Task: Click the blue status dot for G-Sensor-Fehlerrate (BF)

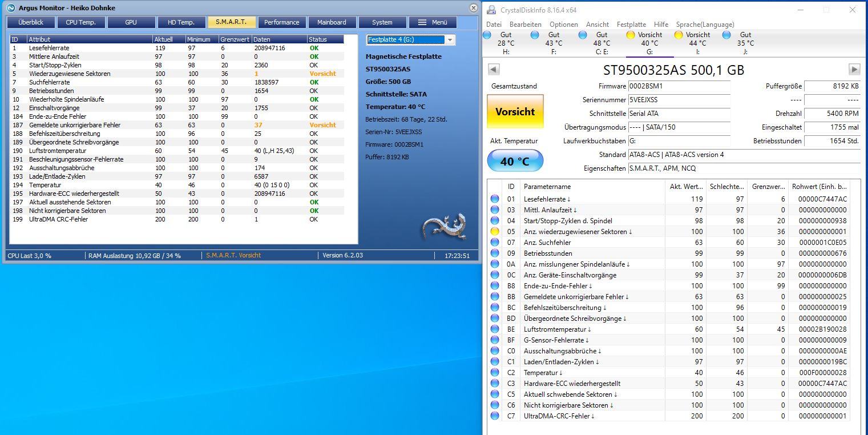Action: pyautogui.click(x=495, y=340)
